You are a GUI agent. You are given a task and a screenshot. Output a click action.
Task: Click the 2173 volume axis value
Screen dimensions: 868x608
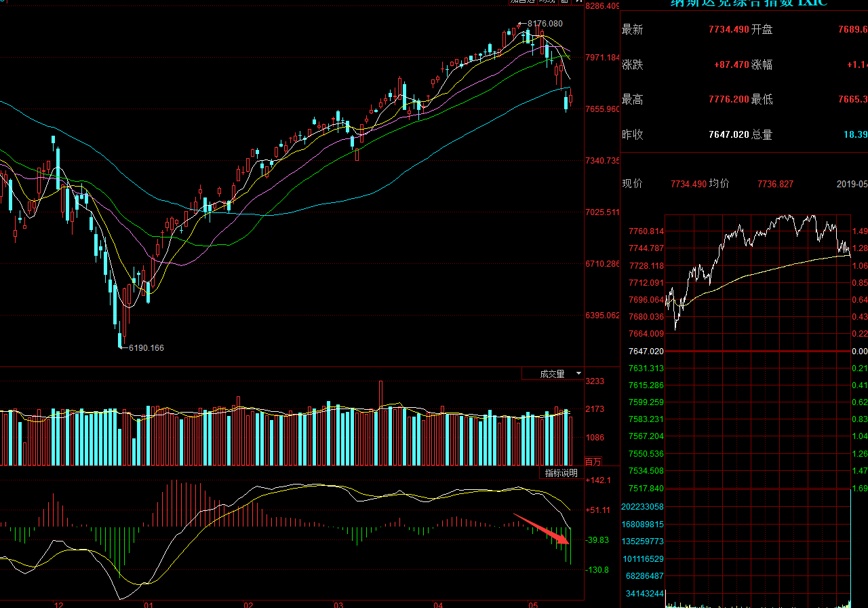[595, 409]
